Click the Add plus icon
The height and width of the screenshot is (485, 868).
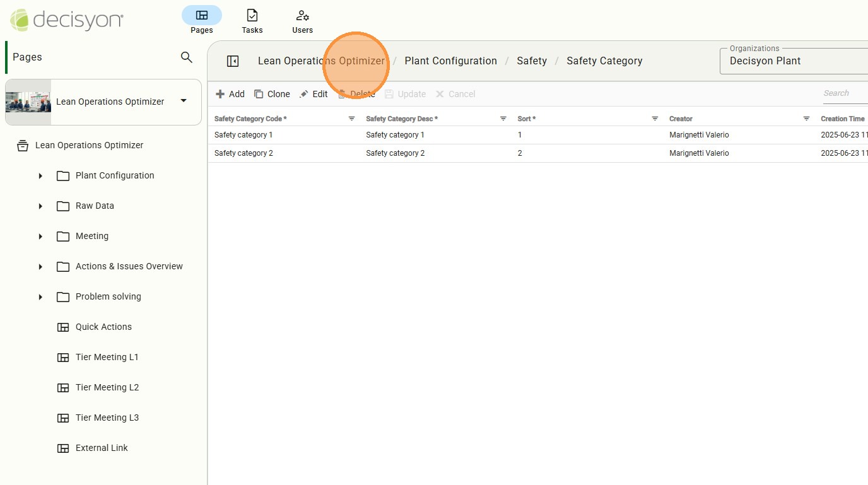[220, 94]
